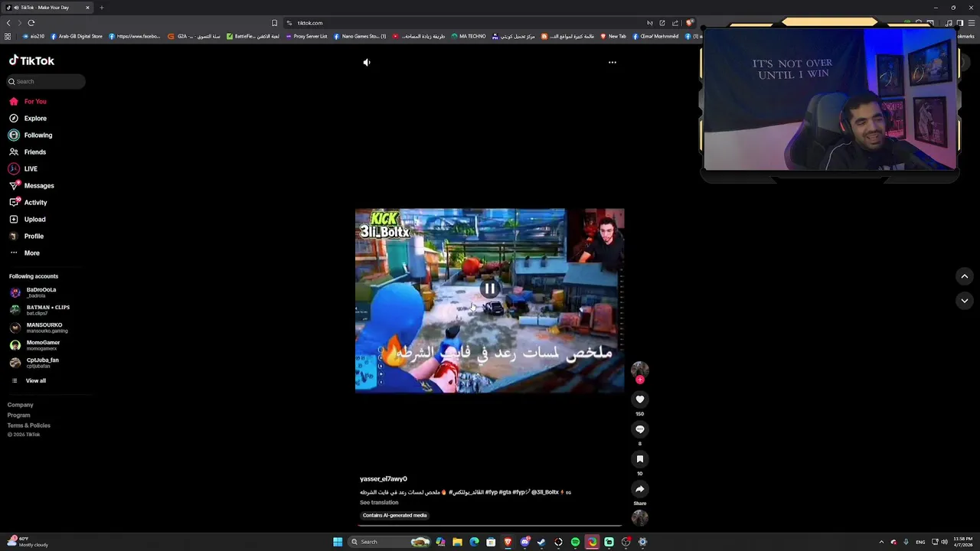The width and height of the screenshot is (980, 551).
Task: Open the weather widget on taskbar
Action: pos(27,542)
